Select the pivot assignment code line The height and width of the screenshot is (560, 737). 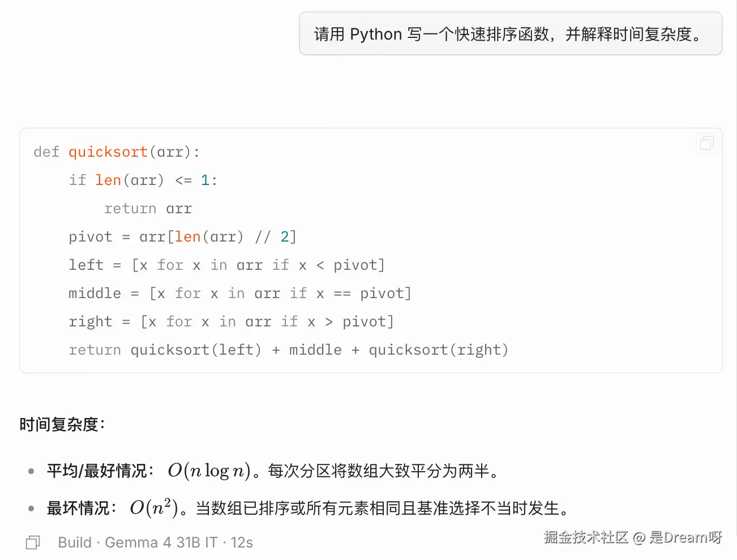click(x=182, y=237)
